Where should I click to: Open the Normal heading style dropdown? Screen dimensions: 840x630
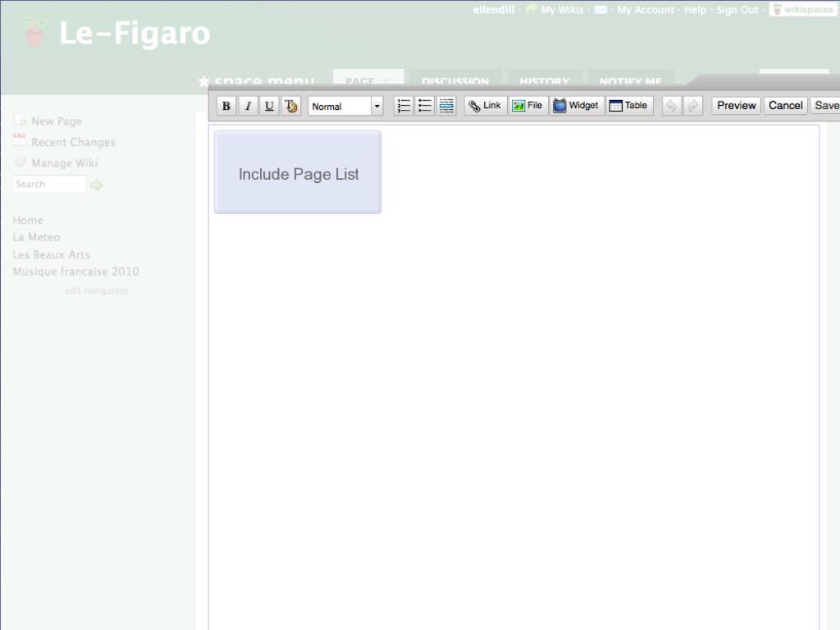(x=345, y=106)
